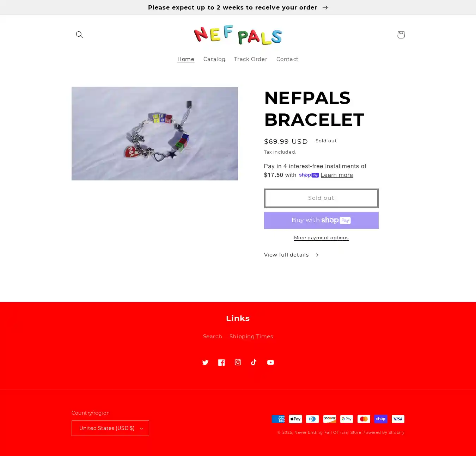Click the NEF PALS logo
This screenshot has width=476, height=456.
[x=238, y=35]
